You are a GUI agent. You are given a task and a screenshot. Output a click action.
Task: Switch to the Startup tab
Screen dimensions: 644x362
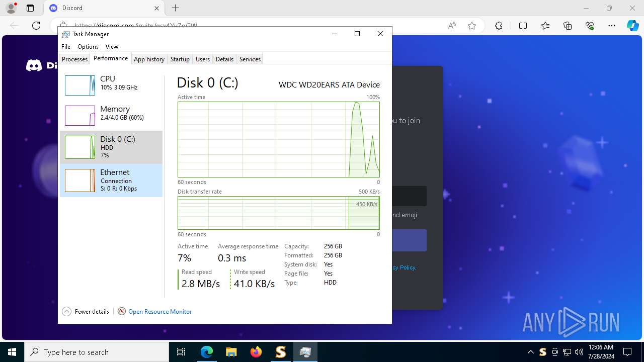[180, 59]
